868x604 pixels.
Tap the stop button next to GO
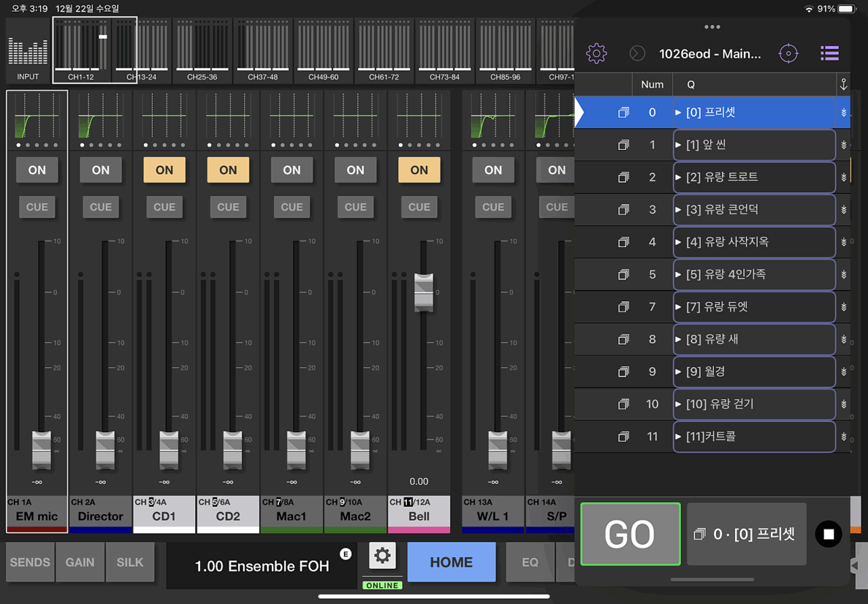pos(828,534)
